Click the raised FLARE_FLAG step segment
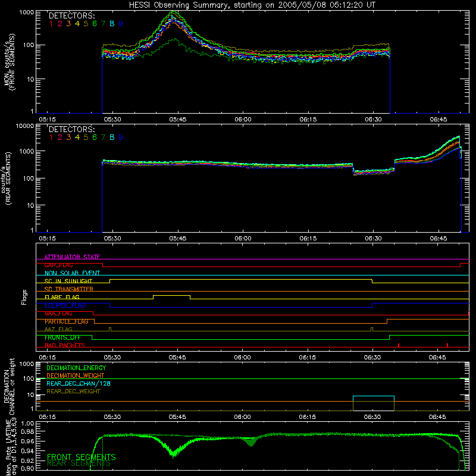The height and width of the screenshot is (476, 476). tap(172, 295)
